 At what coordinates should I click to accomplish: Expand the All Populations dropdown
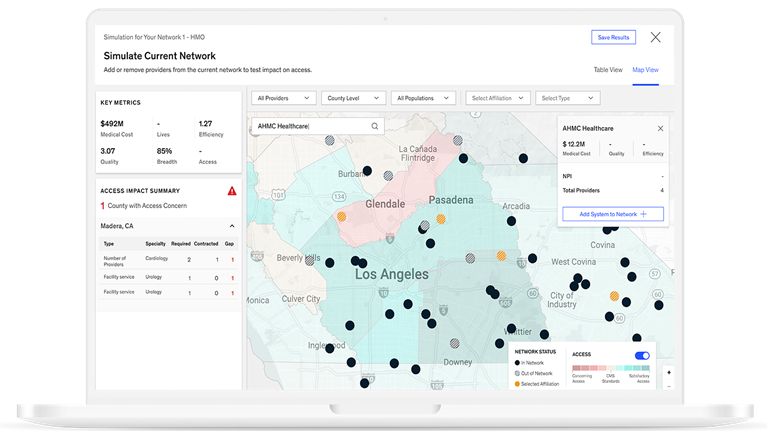(x=424, y=98)
